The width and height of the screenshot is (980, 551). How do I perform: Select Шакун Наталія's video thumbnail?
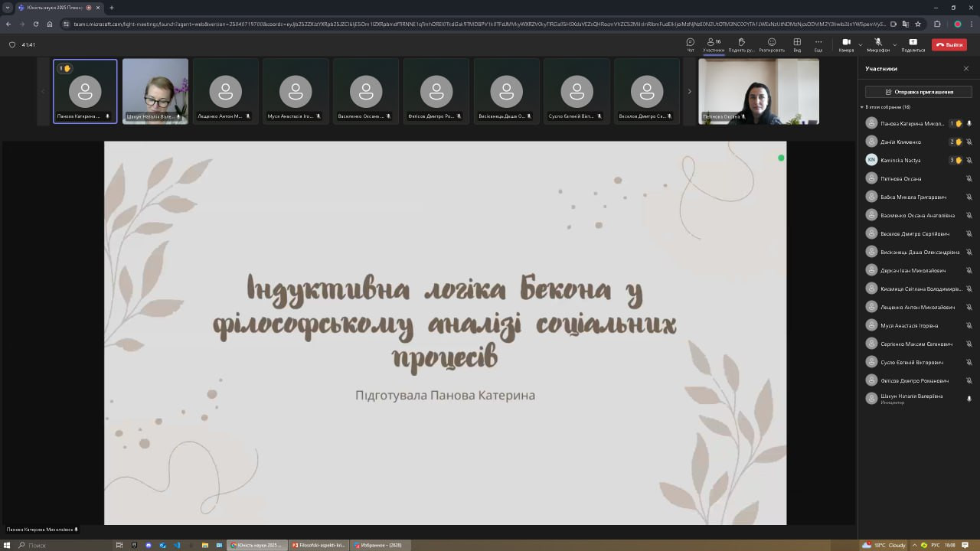tap(155, 91)
